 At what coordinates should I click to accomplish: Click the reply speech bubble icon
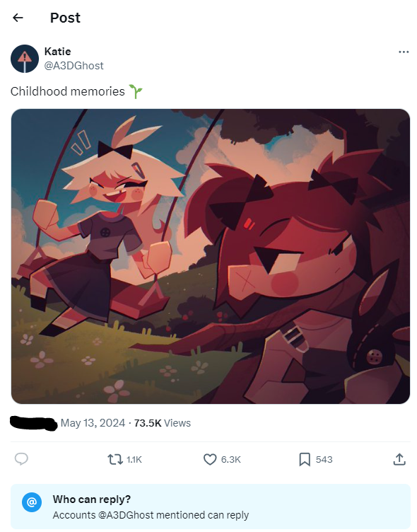tap(21, 459)
